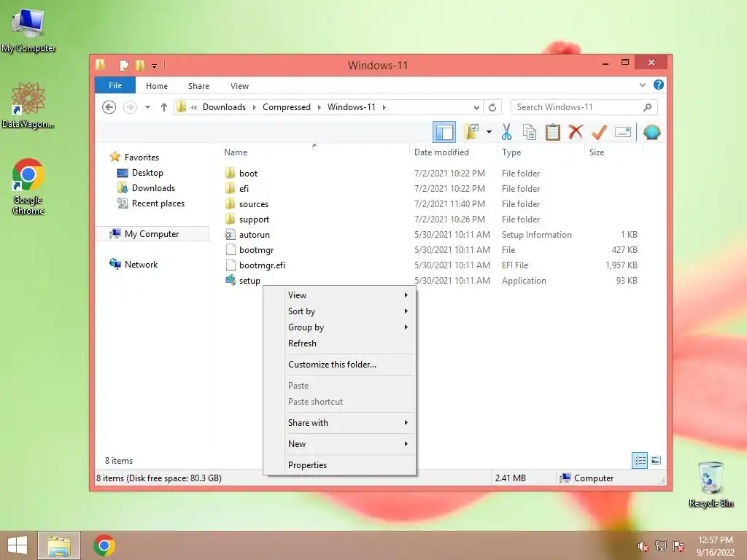Click the refresh button beside address bar

(x=492, y=107)
